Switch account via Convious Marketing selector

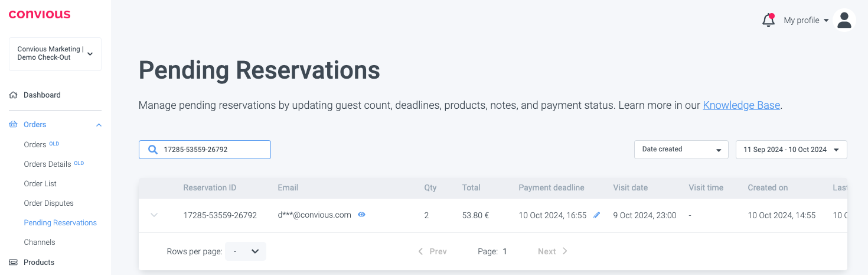pos(56,54)
